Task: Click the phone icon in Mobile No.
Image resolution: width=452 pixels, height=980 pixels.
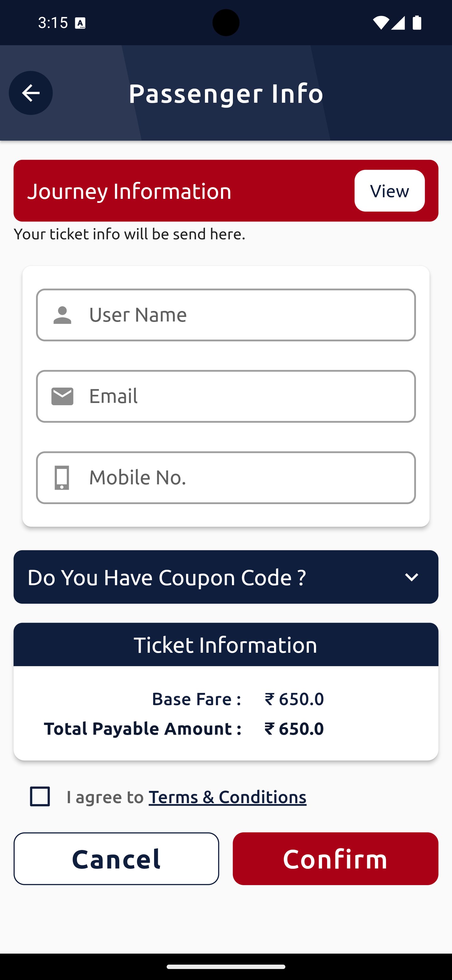Action: pyautogui.click(x=62, y=478)
